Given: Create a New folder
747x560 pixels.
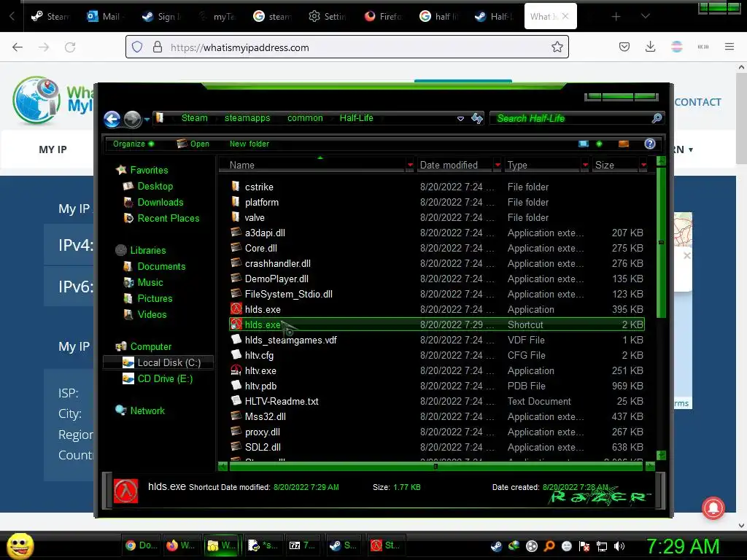Looking at the screenshot, I should (249, 144).
